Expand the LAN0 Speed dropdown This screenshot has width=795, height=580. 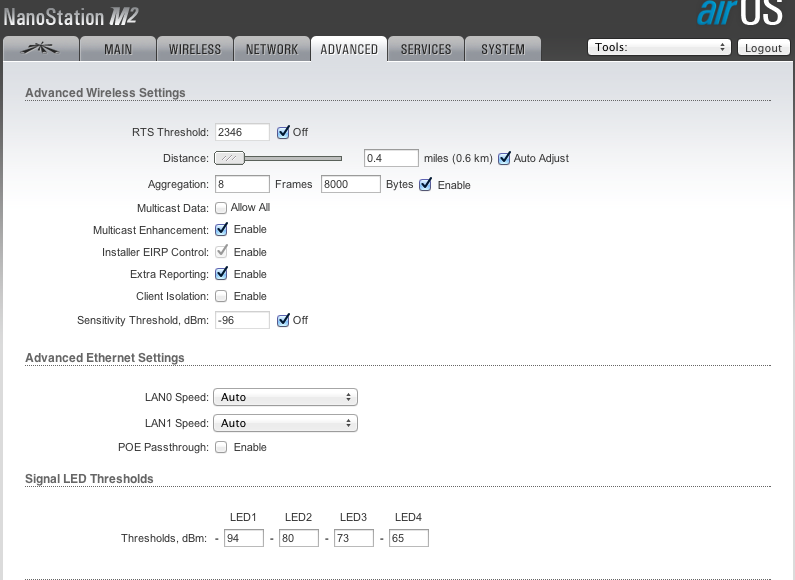coord(286,397)
